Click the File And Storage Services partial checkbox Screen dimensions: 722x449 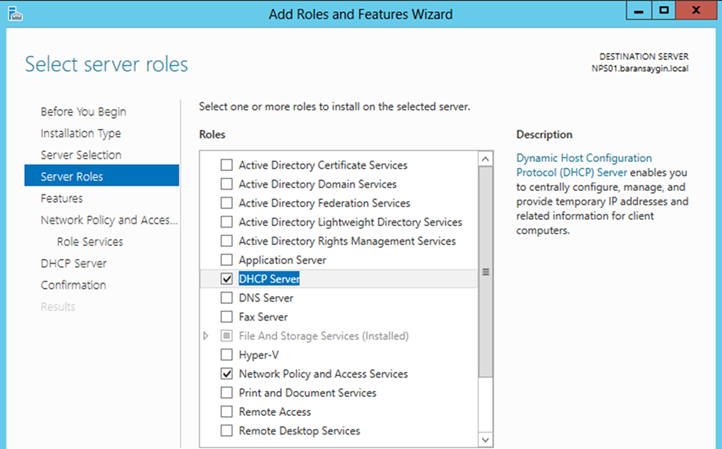[227, 336]
